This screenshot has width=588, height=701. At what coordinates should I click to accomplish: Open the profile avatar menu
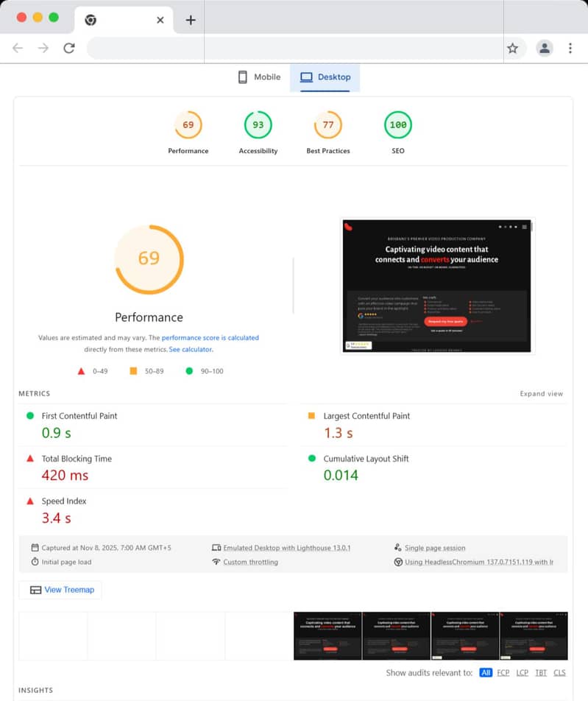(x=545, y=48)
